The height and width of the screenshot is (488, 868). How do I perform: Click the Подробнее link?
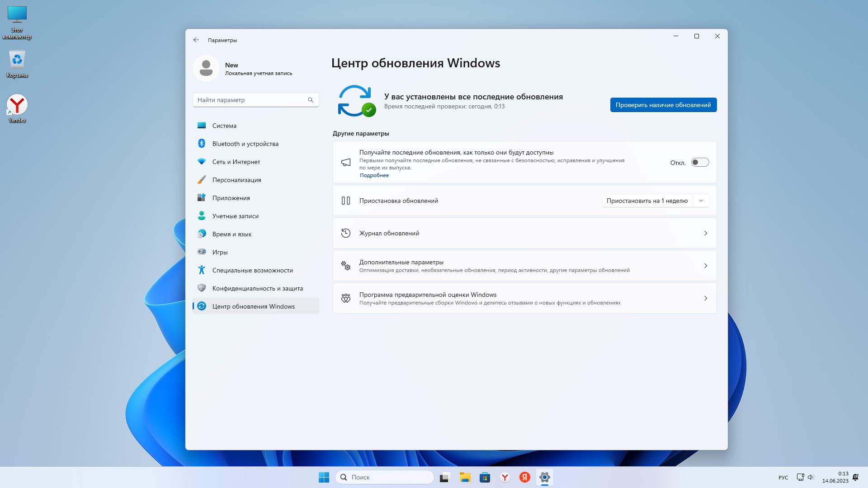pyautogui.click(x=374, y=175)
